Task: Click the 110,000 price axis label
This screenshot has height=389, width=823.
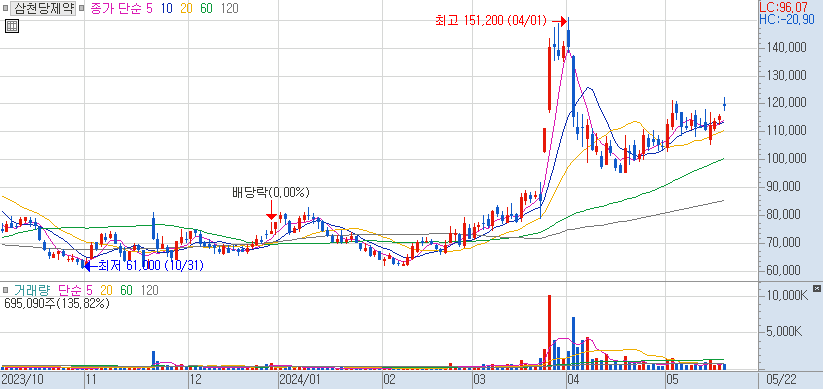Action: pyautogui.click(x=788, y=131)
